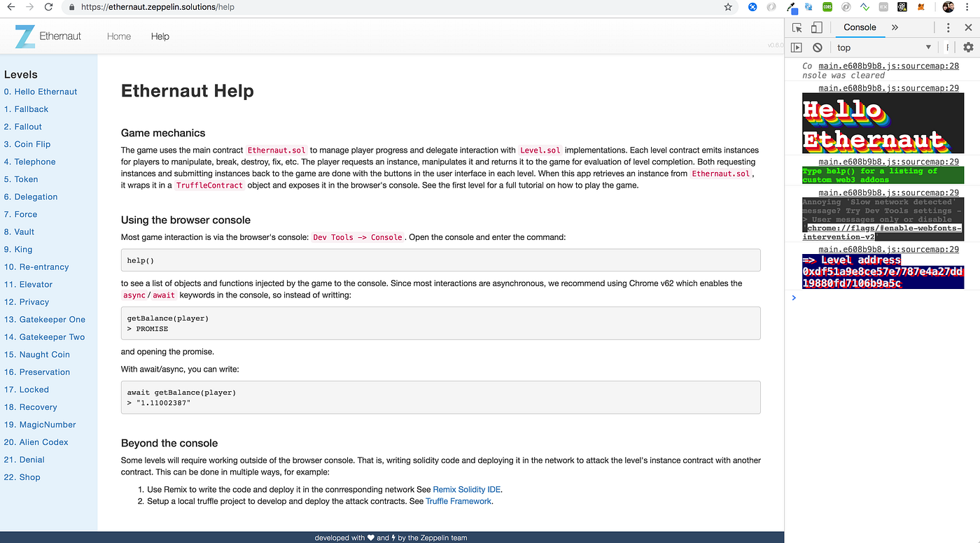Open level 1. Fallback
This screenshot has height=543, width=980.
click(x=26, y=109)
